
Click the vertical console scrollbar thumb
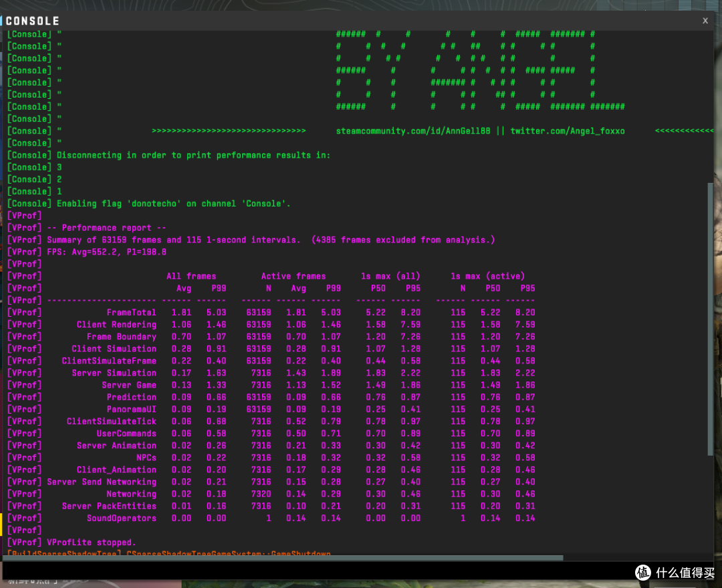[x=710, y=319]
